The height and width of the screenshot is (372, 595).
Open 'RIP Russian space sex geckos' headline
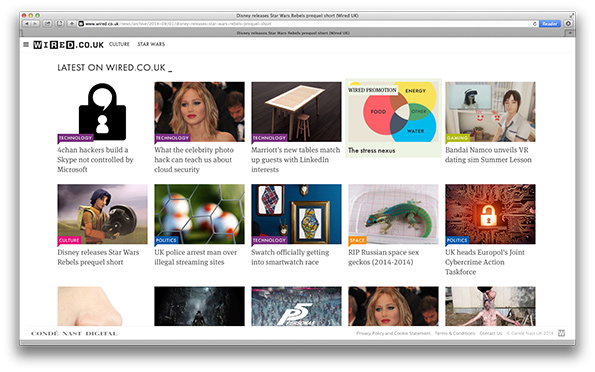coord(384,257)
